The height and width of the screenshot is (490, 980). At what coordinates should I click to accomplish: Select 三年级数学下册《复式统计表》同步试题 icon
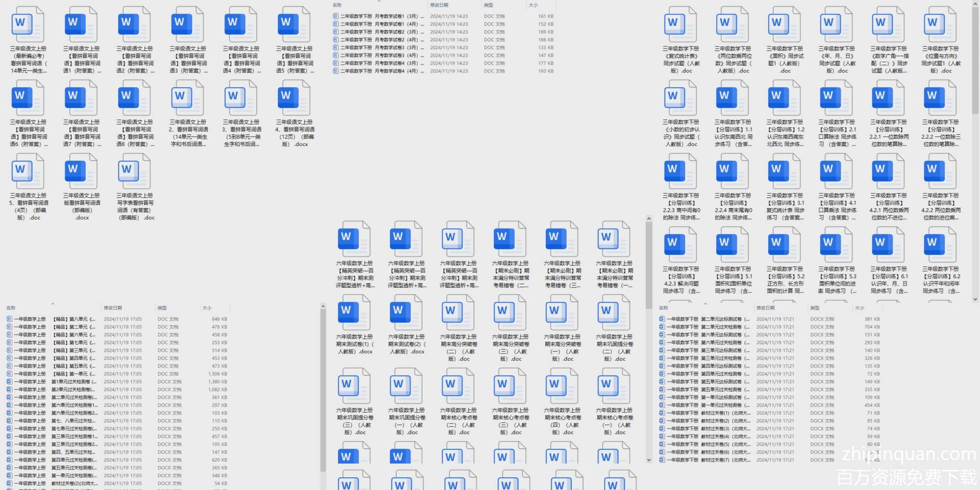681,24
